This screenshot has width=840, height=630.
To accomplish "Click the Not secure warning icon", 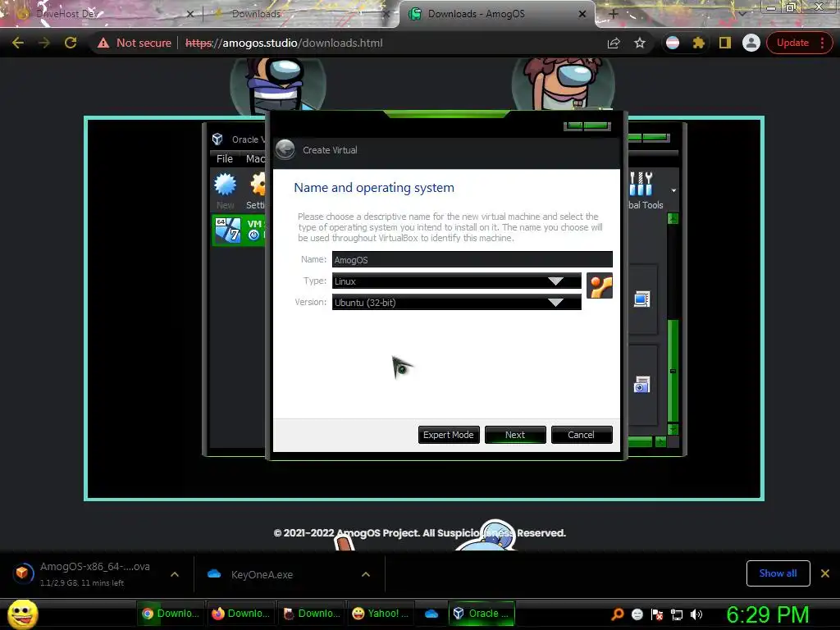I will (x=103, y=43).
